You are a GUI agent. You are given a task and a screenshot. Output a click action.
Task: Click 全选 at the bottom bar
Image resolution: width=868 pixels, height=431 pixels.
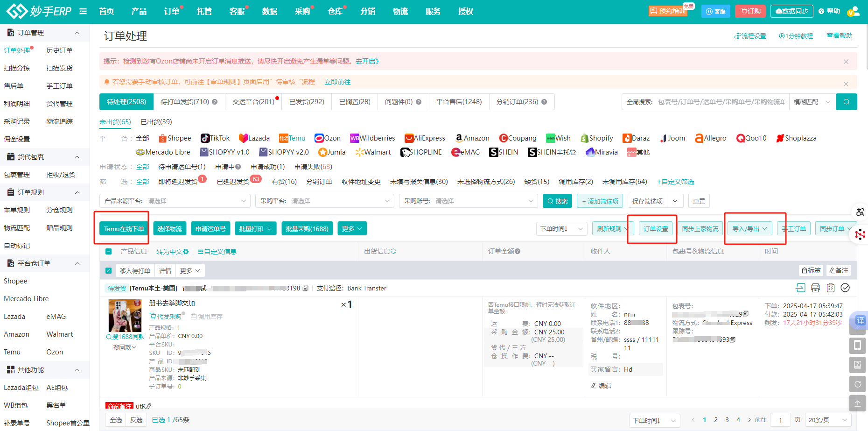[116, 420]
